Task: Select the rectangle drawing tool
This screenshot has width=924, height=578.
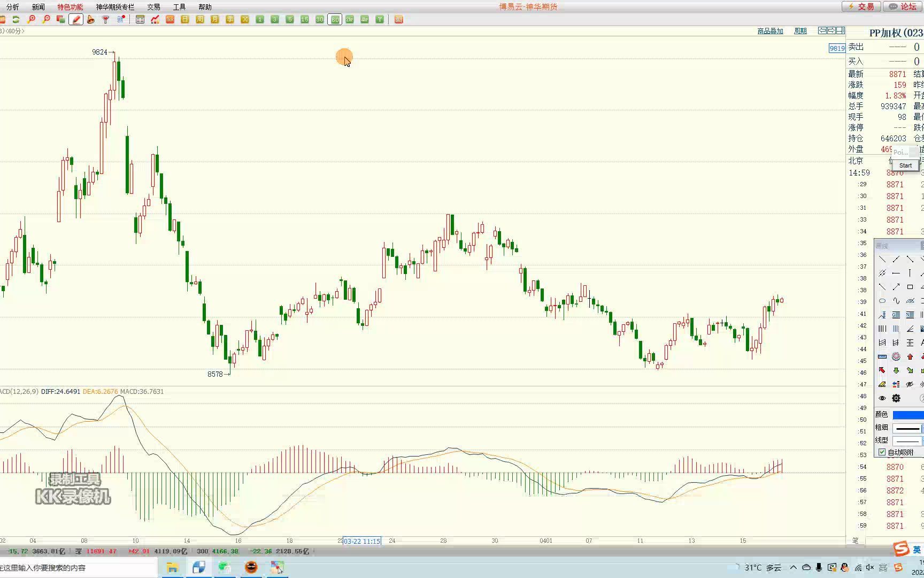Action: click(x=910, y=287)
